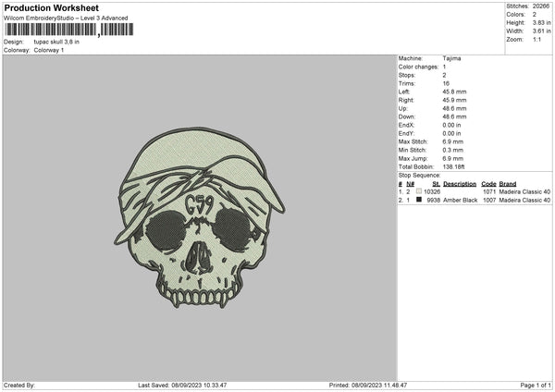Click the design name tupac skull 3,8 in
Screen dimensions: 555x392
coord(56,42)
